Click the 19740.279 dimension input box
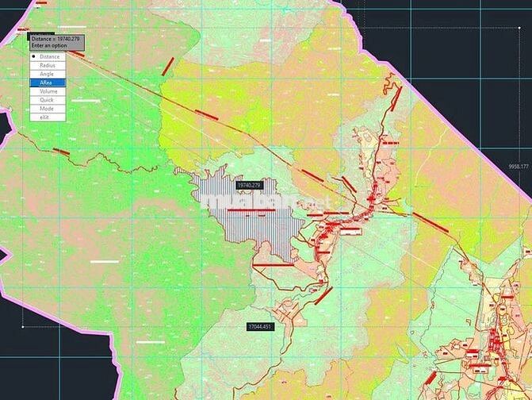This screenshot has width=532, height=400. click(x=248, y=185)
